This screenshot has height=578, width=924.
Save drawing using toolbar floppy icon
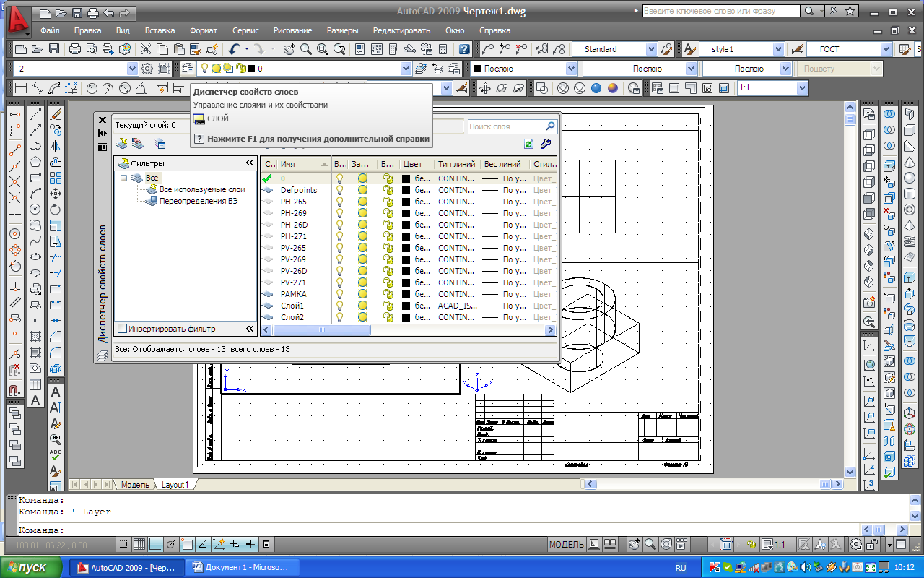[x=53, y=49]
